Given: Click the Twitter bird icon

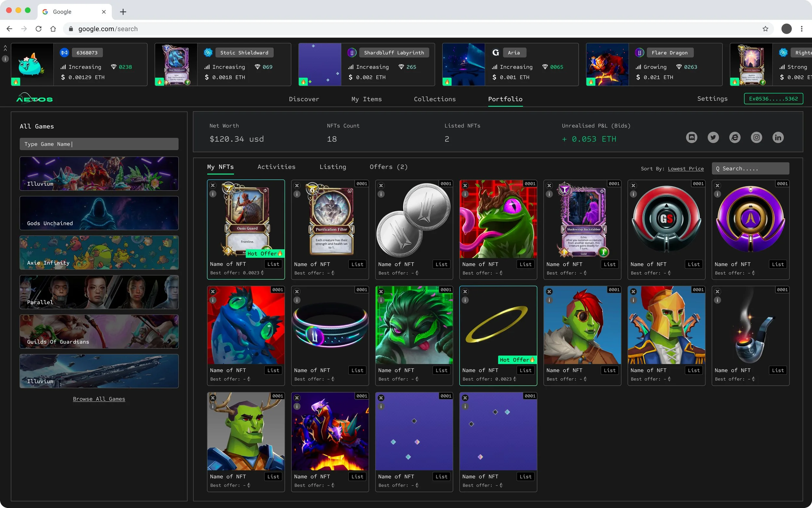Looking at the screenshot, I should [x=713, y=137].
